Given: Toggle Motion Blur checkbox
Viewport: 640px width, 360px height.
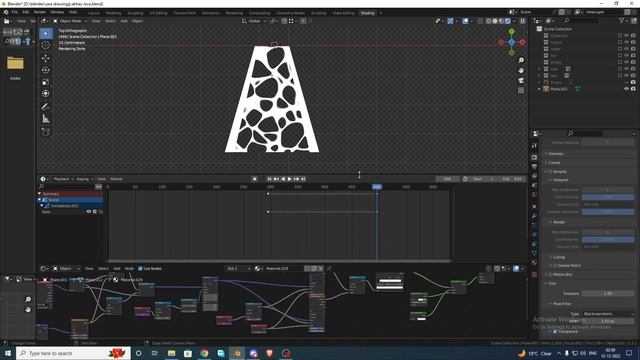Looking at the screenshot, I should (550, 275).
